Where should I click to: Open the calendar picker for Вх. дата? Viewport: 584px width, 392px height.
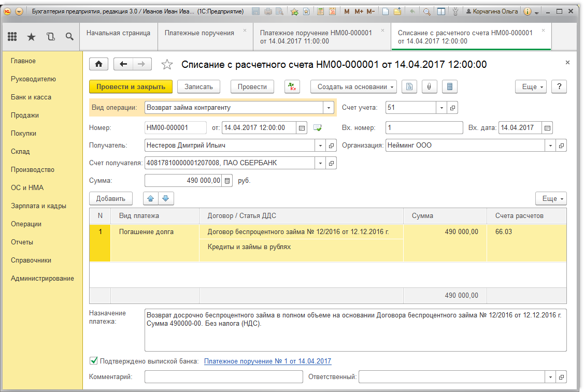pos(547,128)
